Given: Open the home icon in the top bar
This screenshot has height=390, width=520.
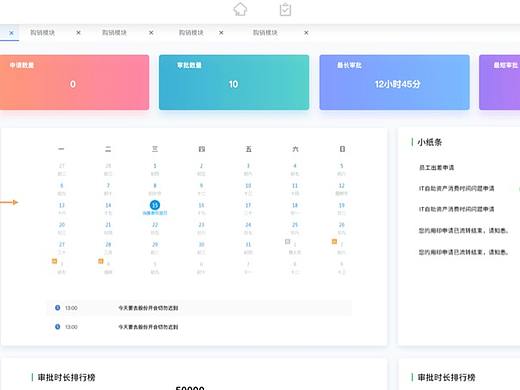Looking at the screenshot, I should pos(240,9).
